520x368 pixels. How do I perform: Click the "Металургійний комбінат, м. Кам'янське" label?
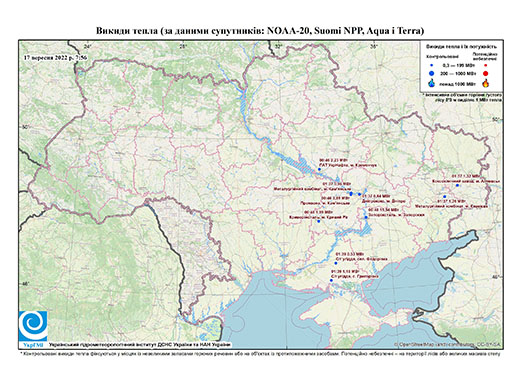click(x=312, y=189)
